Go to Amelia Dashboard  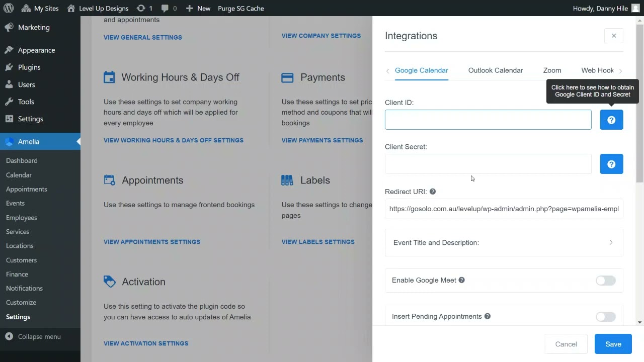pyautogui.click(x=22, y=160)
